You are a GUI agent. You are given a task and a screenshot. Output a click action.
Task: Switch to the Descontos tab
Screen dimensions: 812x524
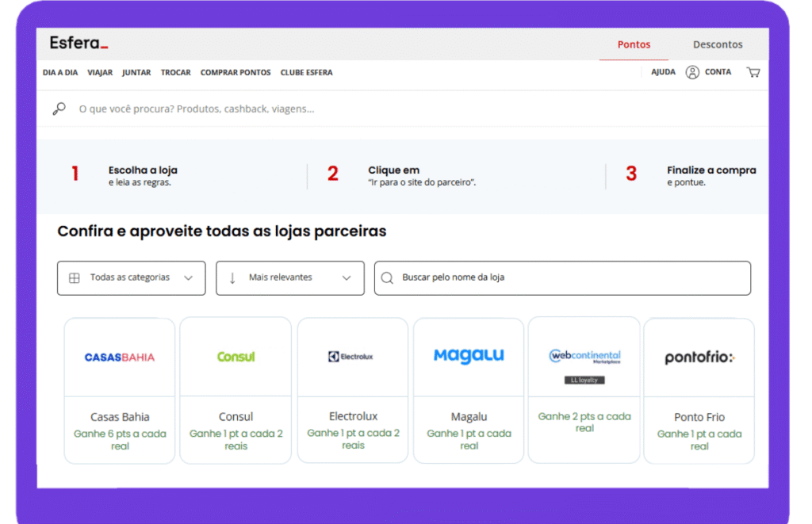click(717, 44)
